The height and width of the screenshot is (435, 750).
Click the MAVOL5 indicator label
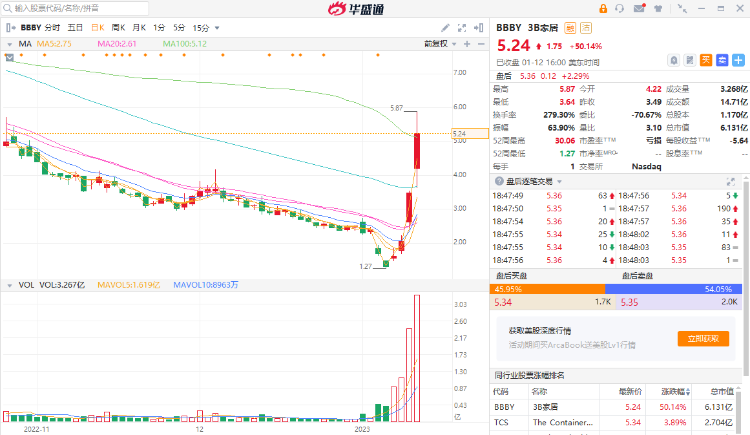[129, 285]
